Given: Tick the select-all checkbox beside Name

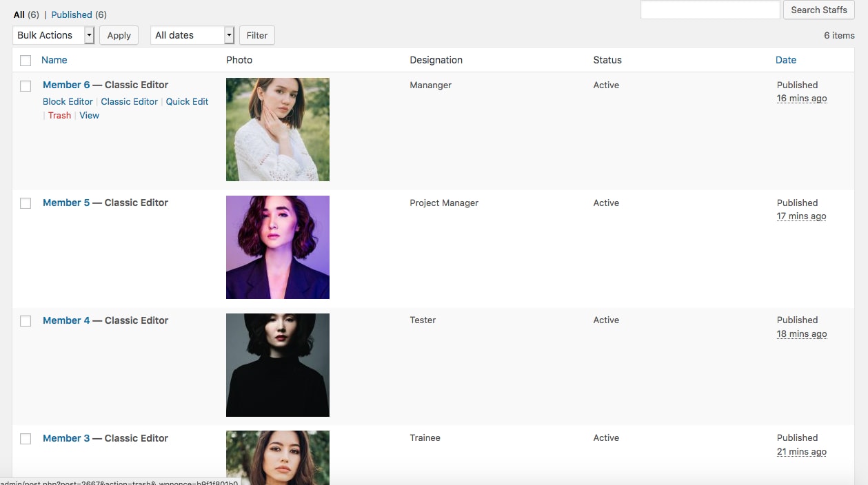Looking at the screenshot, I should click(26, 61).
